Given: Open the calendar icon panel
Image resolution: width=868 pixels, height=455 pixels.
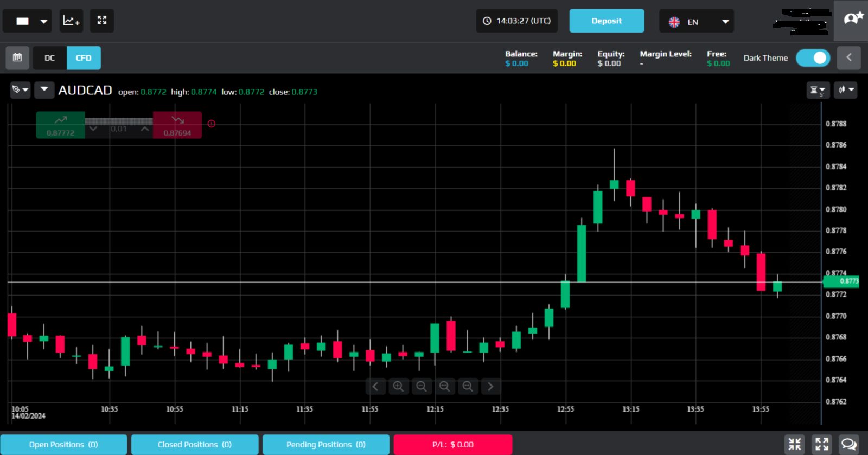Looking at the screenshot, I should pos(17,57).
